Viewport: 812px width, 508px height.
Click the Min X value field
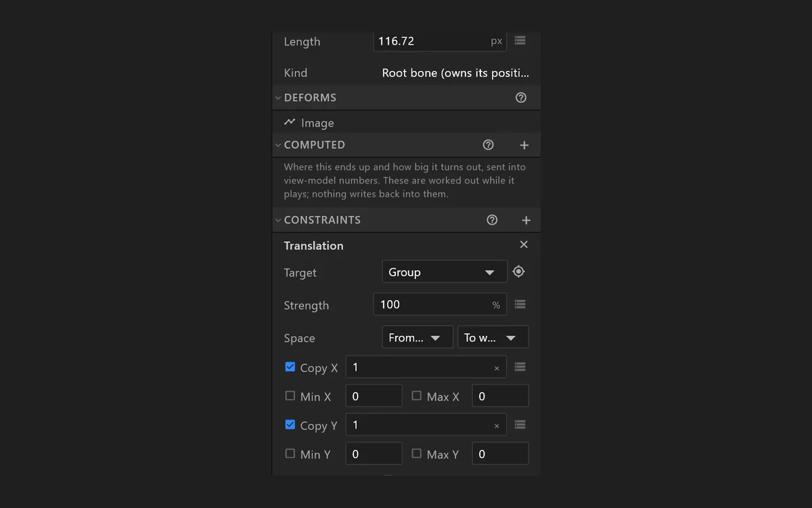[374, 396]
